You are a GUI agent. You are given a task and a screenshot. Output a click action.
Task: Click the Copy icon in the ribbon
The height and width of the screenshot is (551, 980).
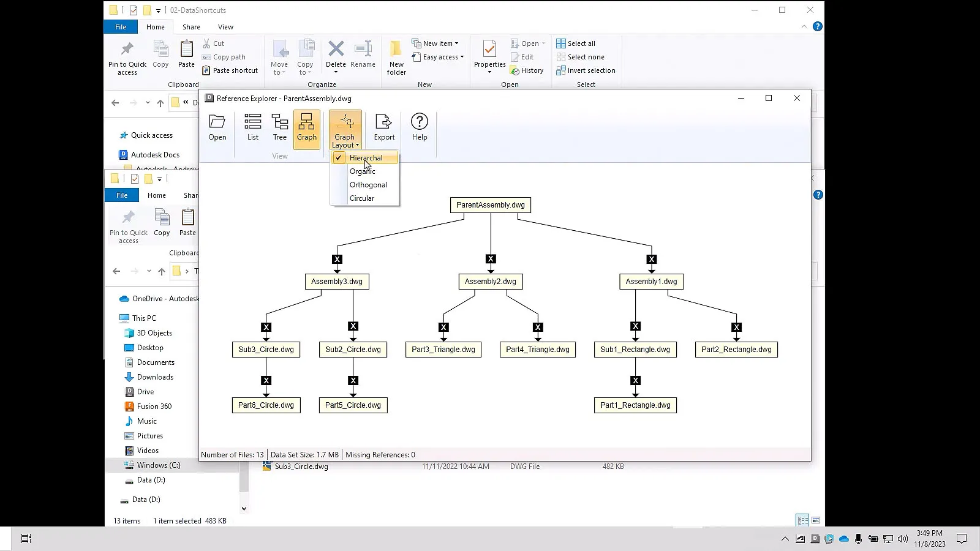pyautogui.click(x=160, y=56)
